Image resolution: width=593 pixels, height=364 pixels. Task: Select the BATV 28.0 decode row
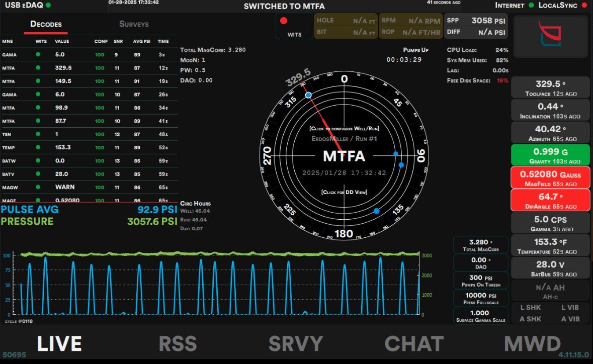(89, 174)
